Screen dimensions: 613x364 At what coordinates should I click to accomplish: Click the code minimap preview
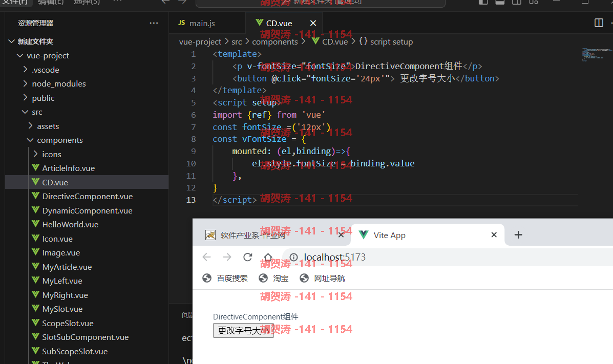[x=597, y=54]
